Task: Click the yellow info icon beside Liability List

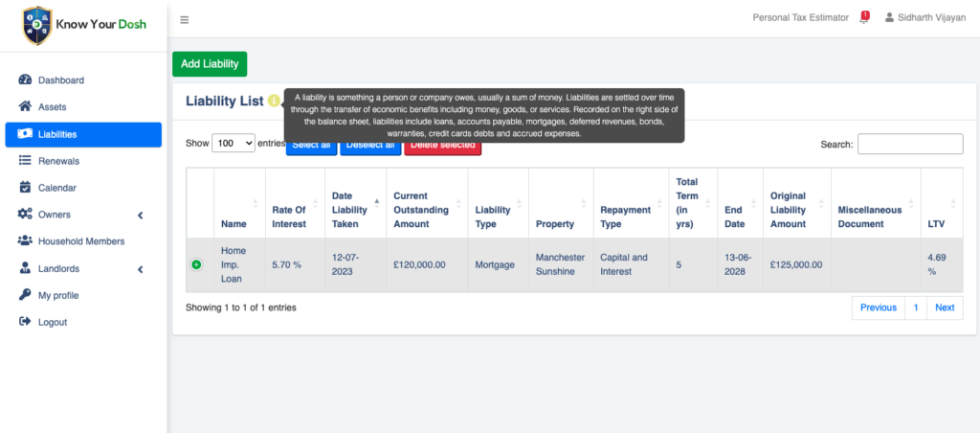Action: pyautogui.click(x=274, y=101)
